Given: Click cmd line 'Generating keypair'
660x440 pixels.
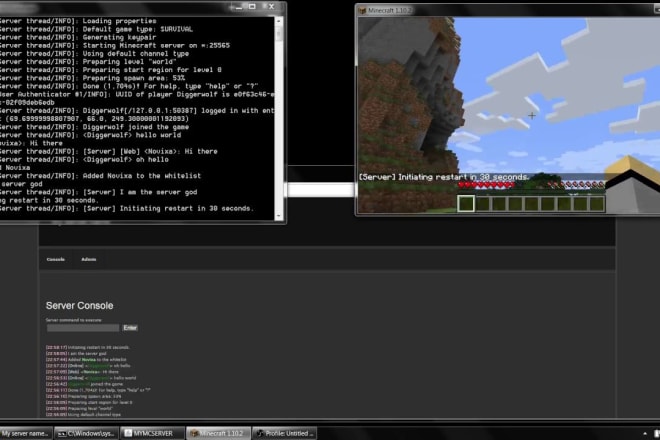Looking at the screenshot, I should point(119,37).
